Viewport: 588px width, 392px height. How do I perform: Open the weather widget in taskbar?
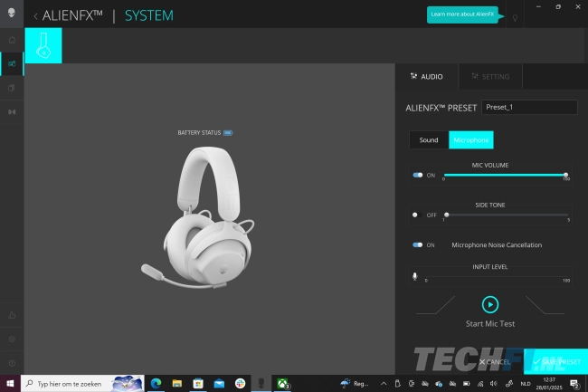pos(355,383)
